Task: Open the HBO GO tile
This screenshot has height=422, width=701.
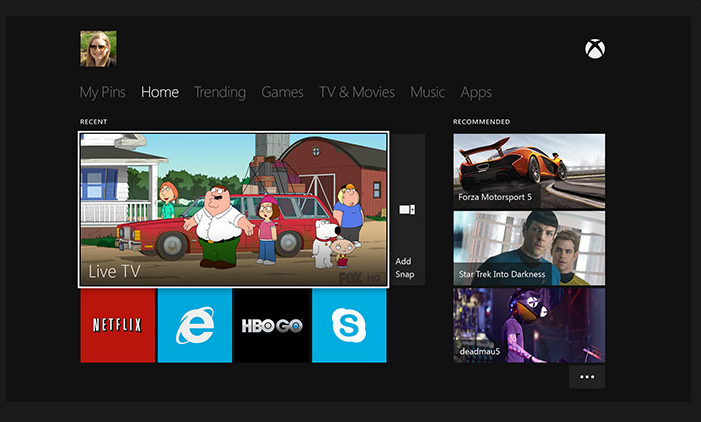Action: coord(272,325)
